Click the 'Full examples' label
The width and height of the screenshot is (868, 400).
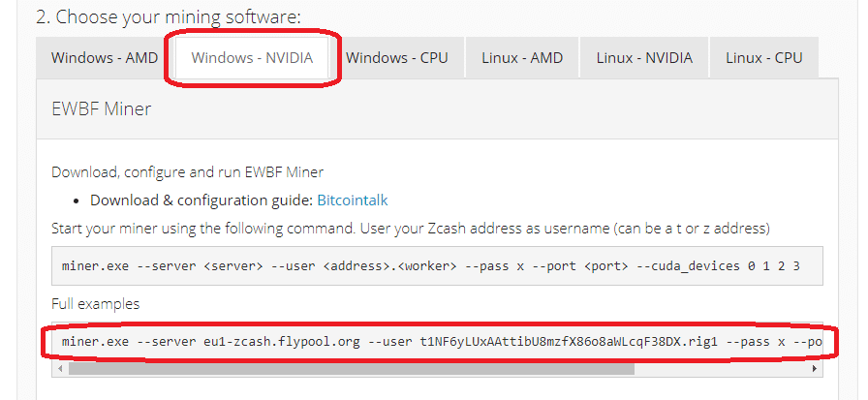coord(95,303)
